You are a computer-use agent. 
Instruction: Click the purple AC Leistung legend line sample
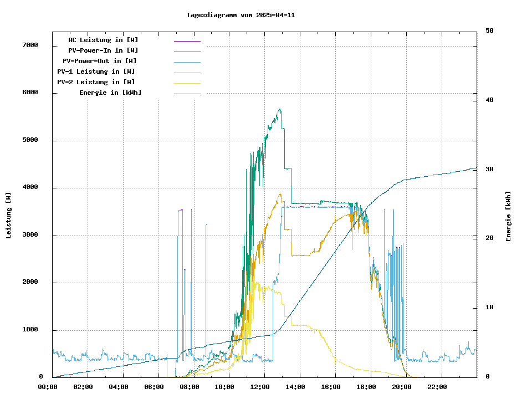[187, 41]
